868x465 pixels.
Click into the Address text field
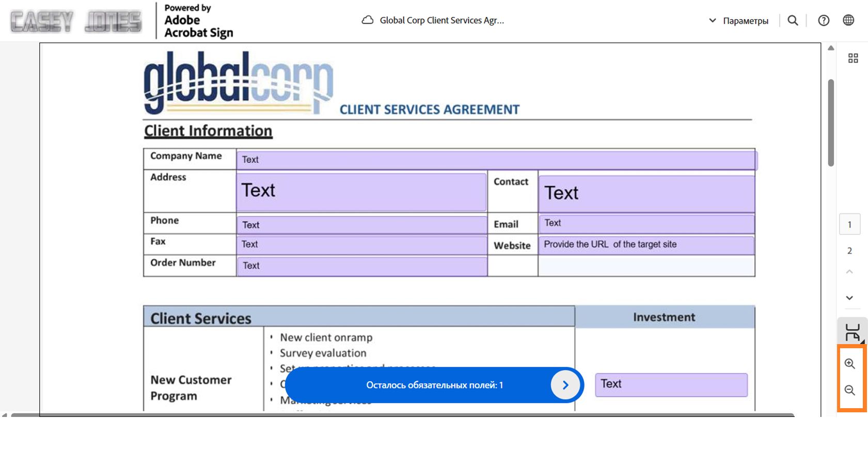point(361,192)
